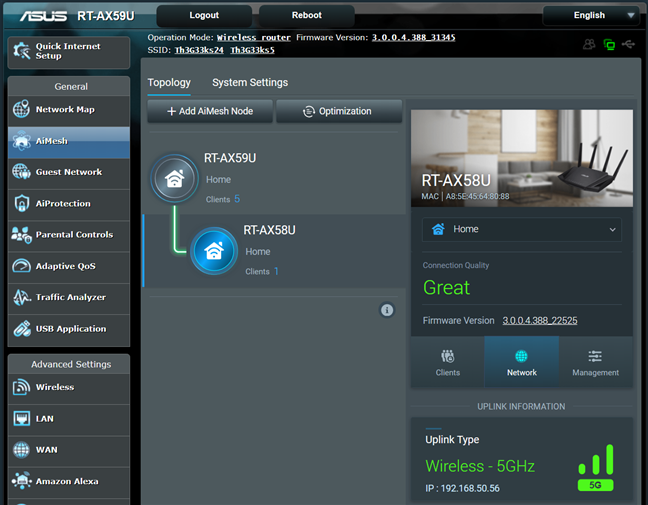Click the Great connection quality text

click(x=446, y=288)
